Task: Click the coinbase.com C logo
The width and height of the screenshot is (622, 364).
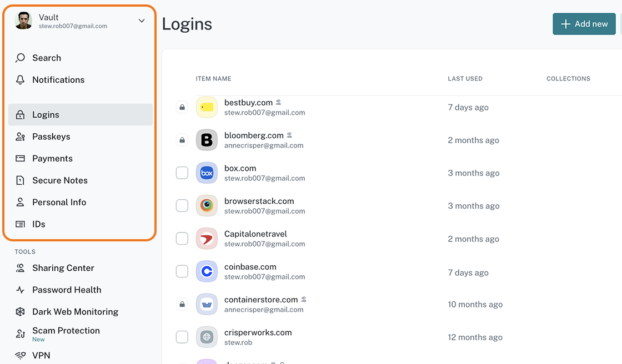Action: coord(207,271)
